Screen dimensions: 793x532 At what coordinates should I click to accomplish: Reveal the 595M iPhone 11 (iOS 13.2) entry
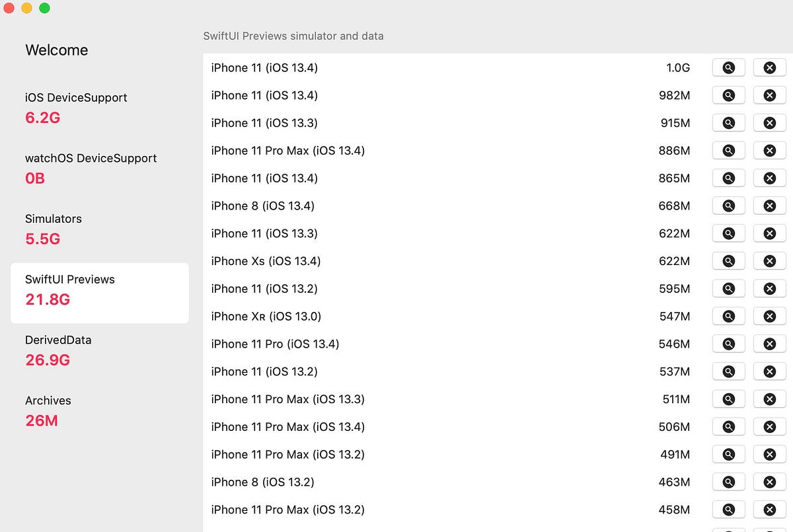[729, 289]
